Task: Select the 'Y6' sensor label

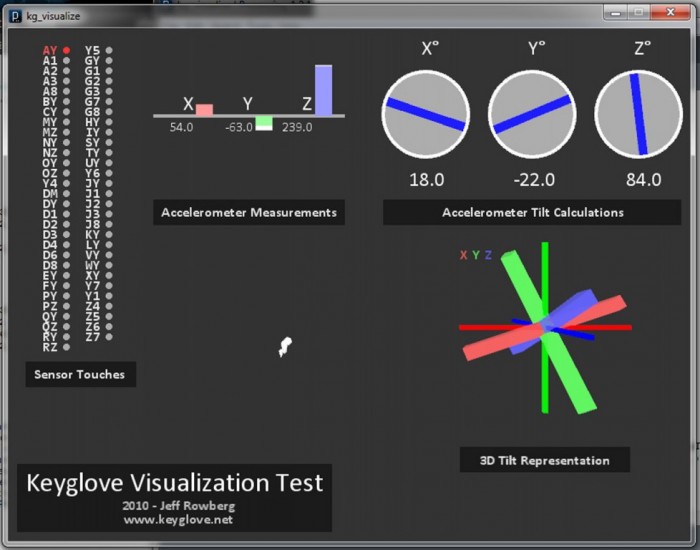Action: (92, 173)
